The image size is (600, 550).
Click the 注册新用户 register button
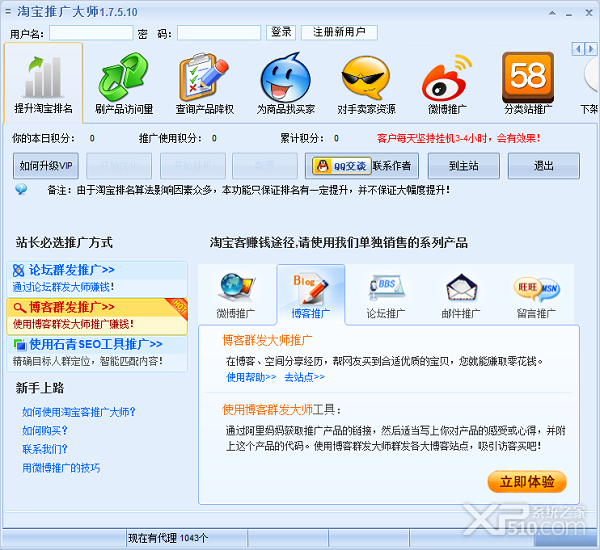(x=339, y=32)
